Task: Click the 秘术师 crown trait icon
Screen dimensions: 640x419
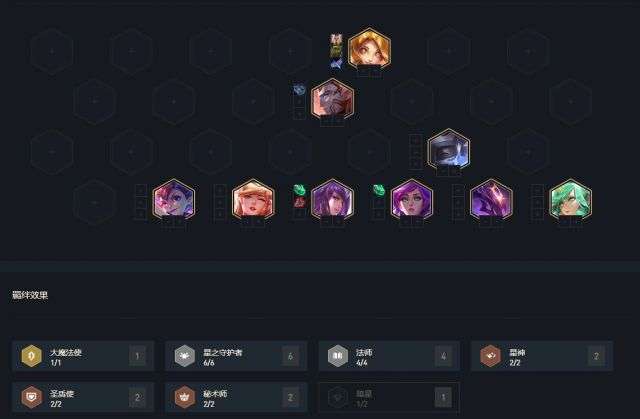Action: (x=184, y=397)
